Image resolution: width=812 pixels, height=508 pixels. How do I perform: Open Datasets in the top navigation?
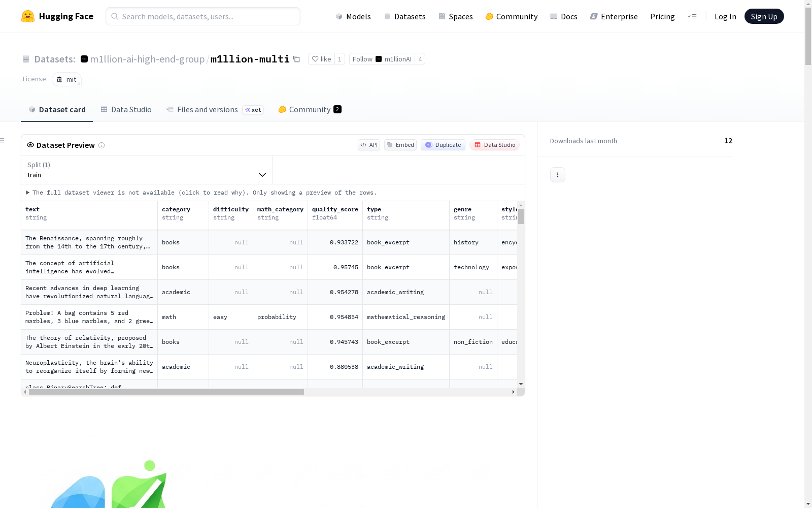tap(404, 17)
